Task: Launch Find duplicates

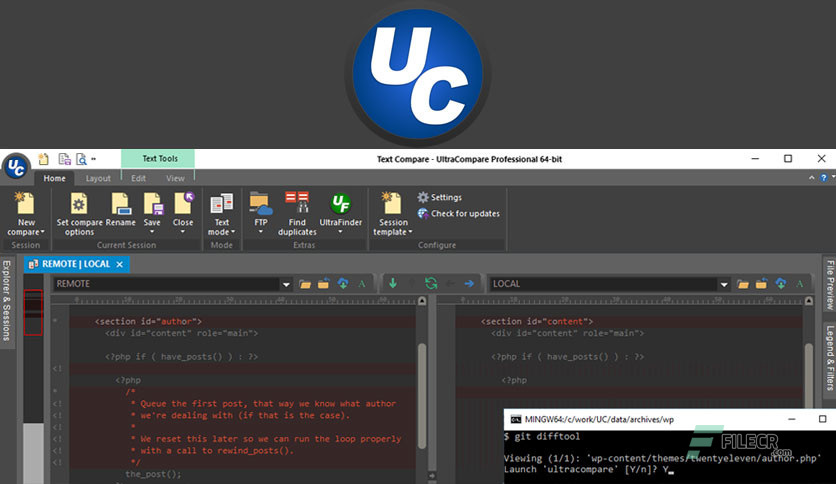Action: [297, 214]
